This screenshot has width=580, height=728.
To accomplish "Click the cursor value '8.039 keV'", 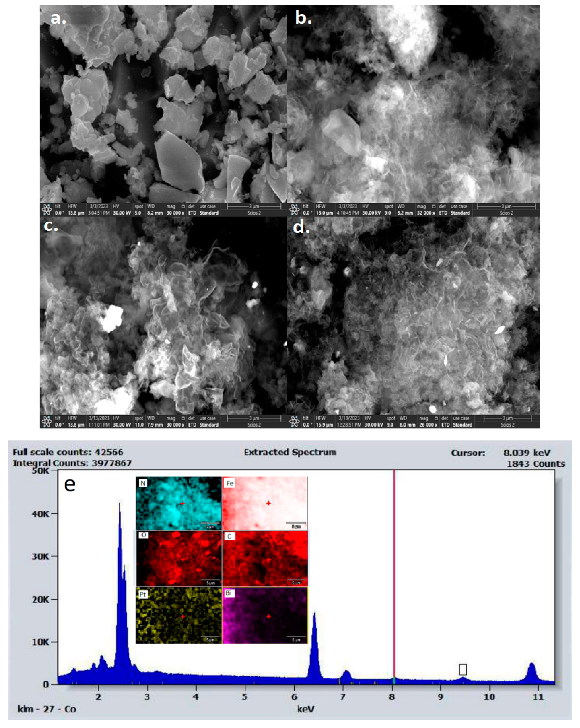I will pyautogui.click(x=527, y=453).
